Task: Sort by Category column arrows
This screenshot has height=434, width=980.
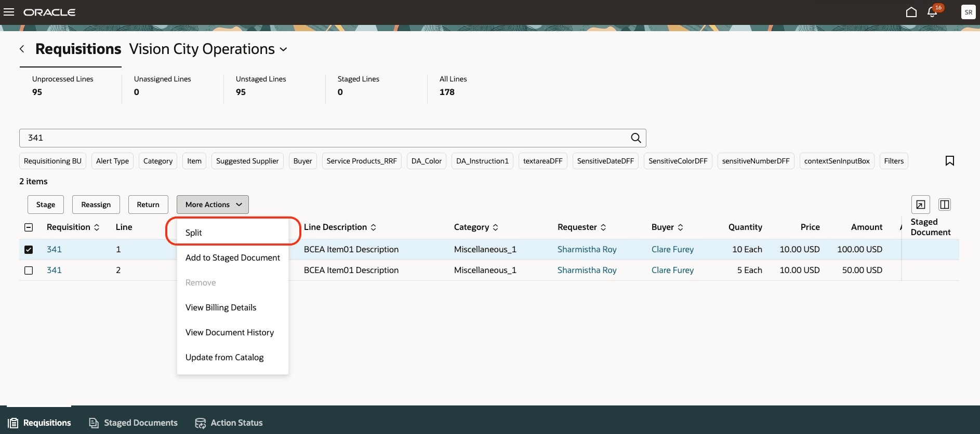Action: click(495, 227)
